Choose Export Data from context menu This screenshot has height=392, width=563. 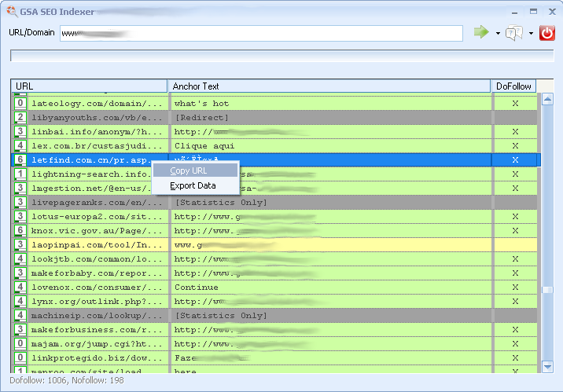pyautogui.click(x=195, y=185)
